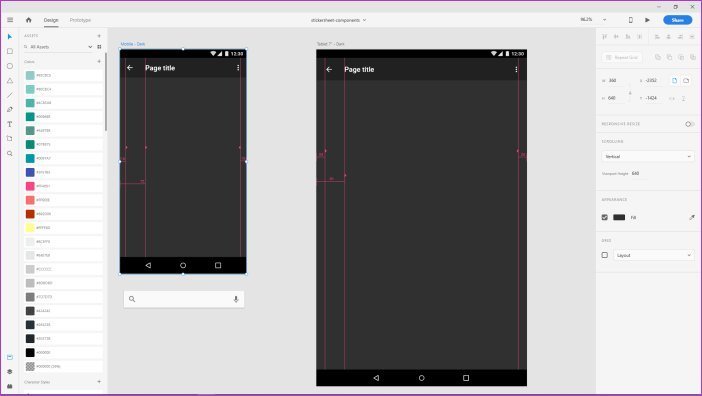The width and height of the screenshot is (702, 396).
Task: Open Scrolling Vertical dropdown
Action: (648, 157)
